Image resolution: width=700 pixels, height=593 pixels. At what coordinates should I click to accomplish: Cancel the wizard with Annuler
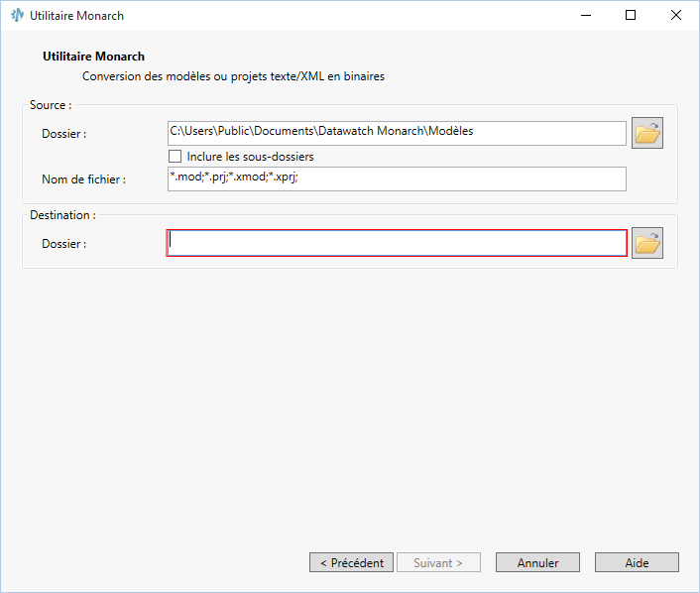click(537, 562)
